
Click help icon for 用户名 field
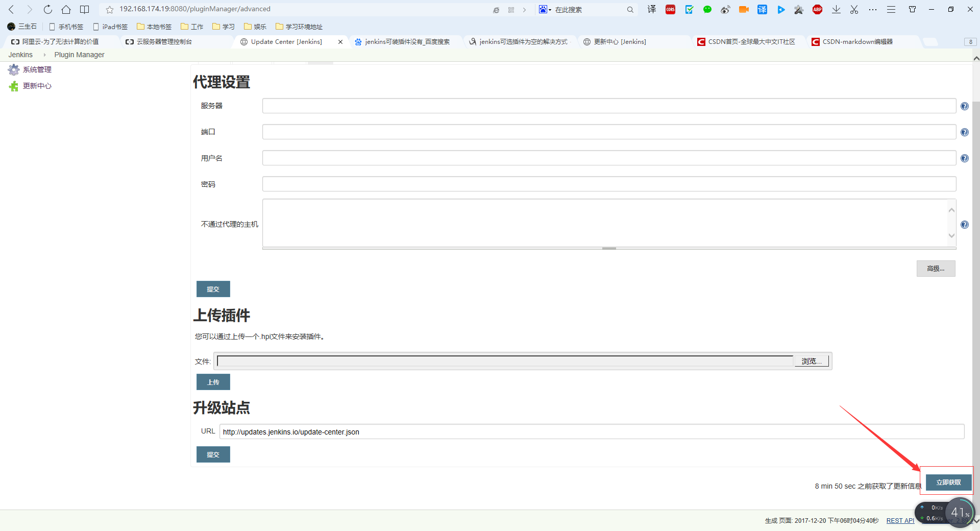[965, 158]
